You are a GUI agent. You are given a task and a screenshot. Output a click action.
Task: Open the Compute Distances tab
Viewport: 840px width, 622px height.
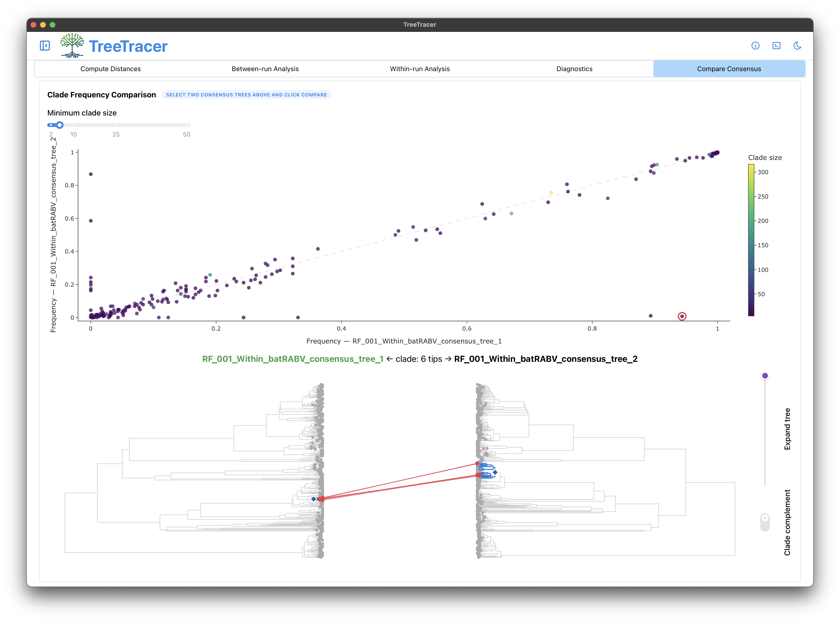point(111,69)
